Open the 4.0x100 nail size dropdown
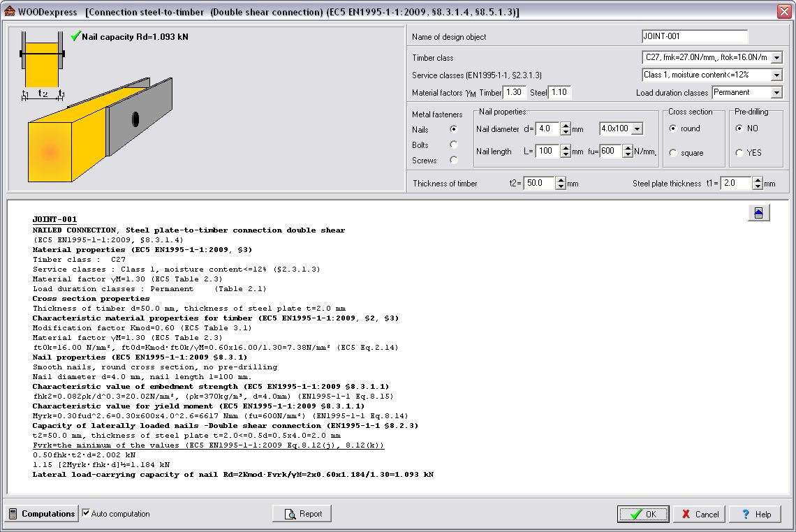This screenshot has height=532, width=796. [x=637, y=129]
